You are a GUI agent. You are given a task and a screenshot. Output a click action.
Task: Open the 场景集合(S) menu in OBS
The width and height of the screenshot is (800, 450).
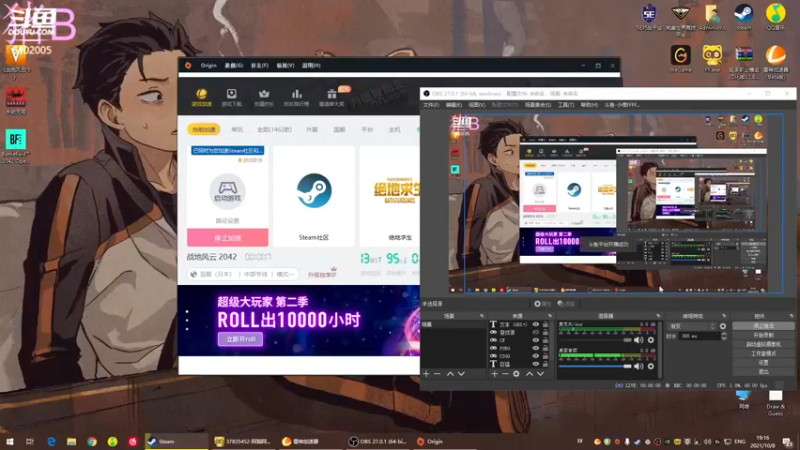pyautogui.click(x=538, y=105)
